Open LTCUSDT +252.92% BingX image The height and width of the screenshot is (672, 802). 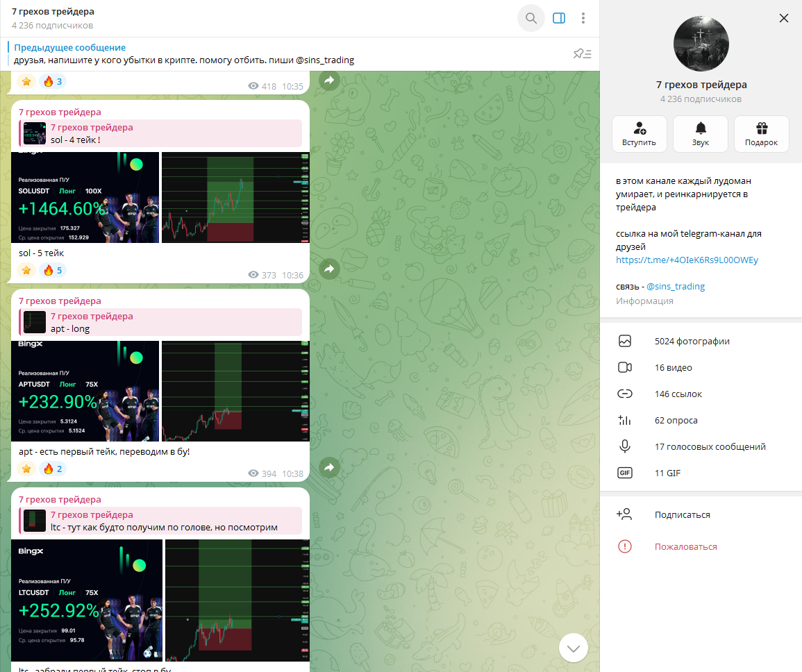[x=86, y=600]
